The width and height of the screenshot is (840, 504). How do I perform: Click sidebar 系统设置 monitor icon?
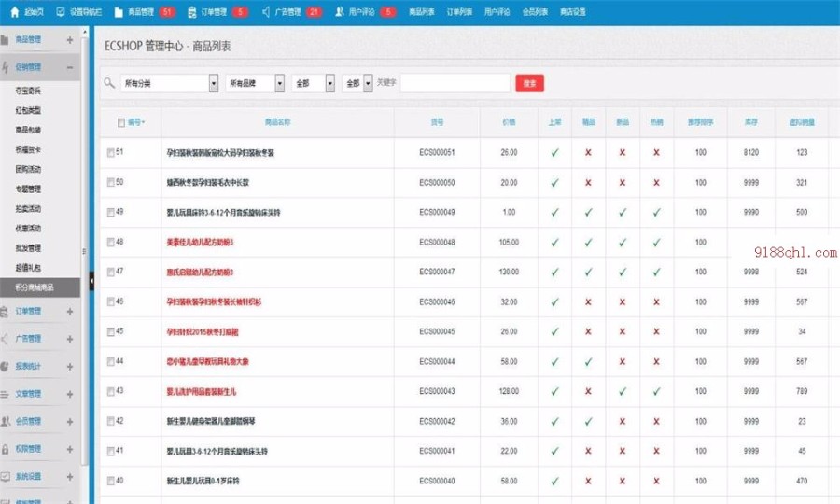click(x=5, y=476)
